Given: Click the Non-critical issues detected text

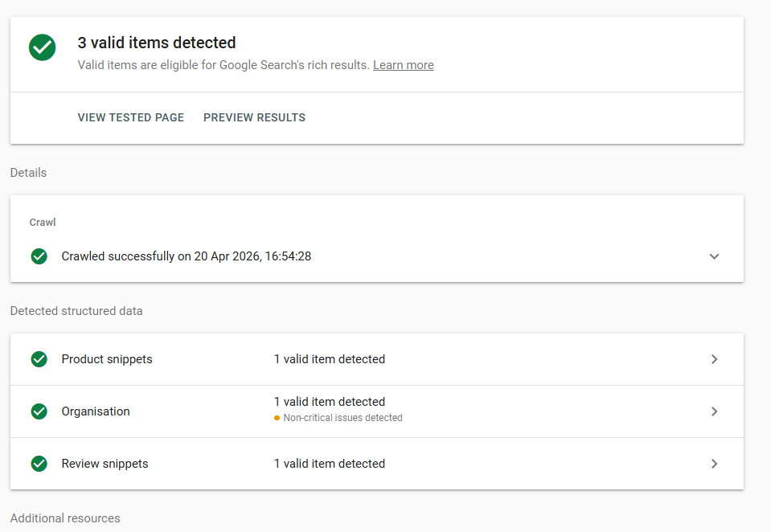Looking at the screenshot, I should [x=342, y=418].
